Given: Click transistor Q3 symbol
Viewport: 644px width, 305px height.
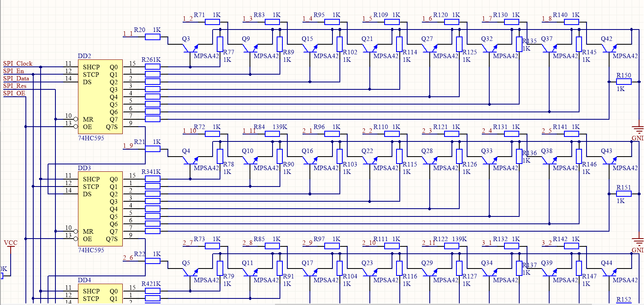Looking at the screenshot, I should pyautogui.click(x=191, y=48).
